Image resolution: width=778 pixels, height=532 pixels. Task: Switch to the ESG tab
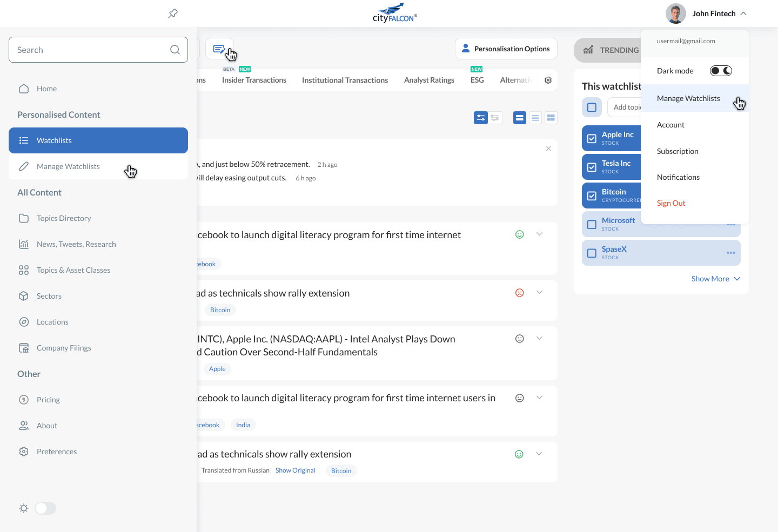coord(477,80)
